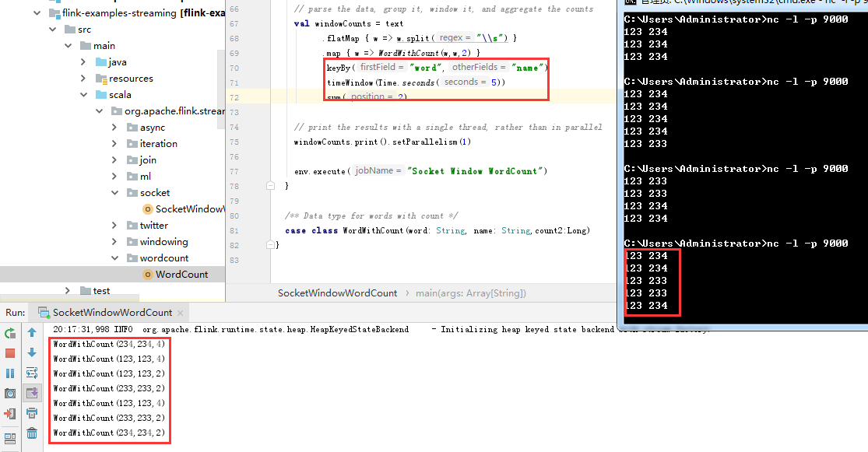Click the iteration package folder icon
868x452 pixels.
(x=132, y=143)
